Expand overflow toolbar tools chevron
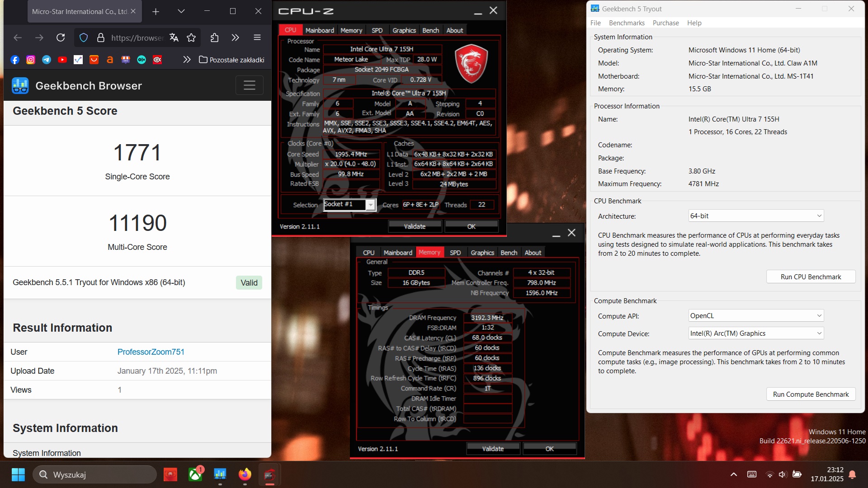 (x=235, y=38)
